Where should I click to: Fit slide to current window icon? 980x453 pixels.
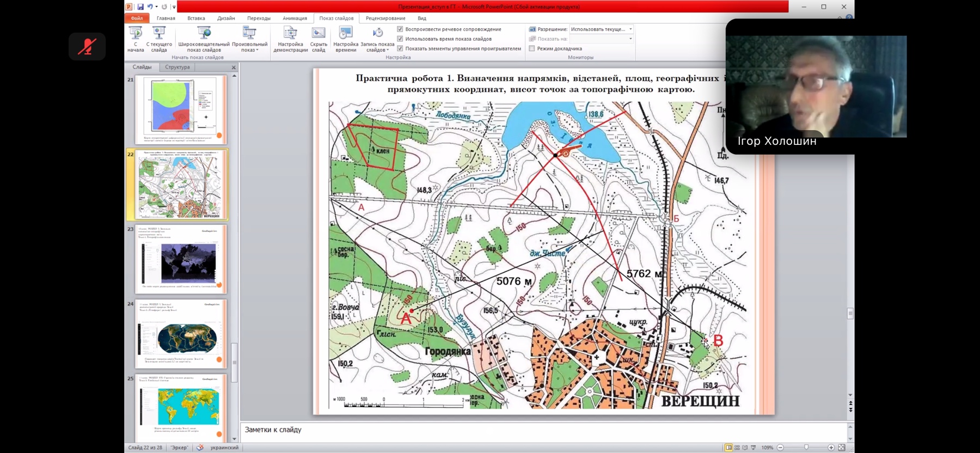[x=842, y=448]
